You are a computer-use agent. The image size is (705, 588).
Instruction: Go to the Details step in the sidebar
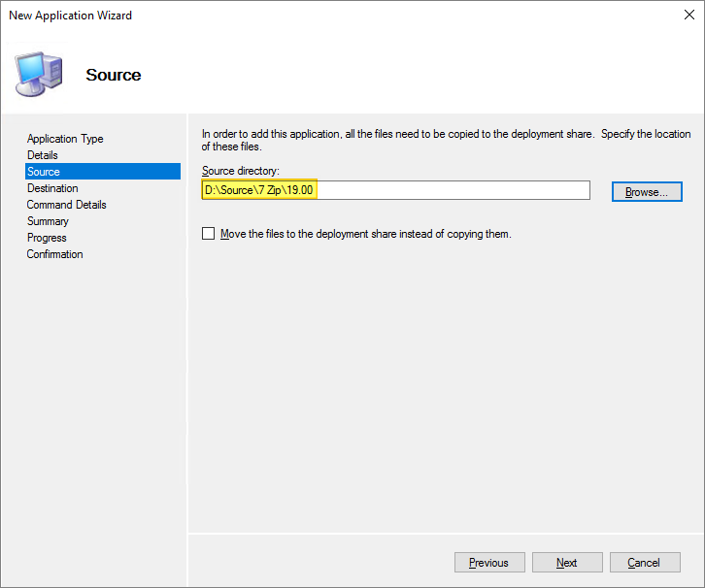click(43, 155)
